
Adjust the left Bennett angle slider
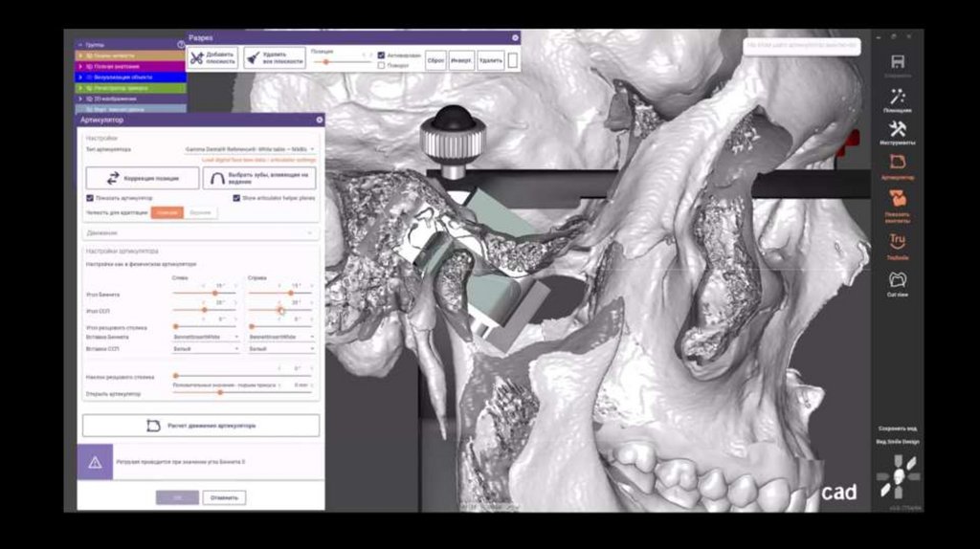[213, 294]
